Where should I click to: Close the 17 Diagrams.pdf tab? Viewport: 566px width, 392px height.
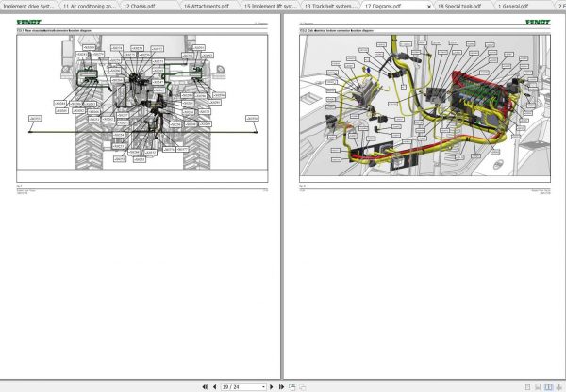tap(429, 7)
